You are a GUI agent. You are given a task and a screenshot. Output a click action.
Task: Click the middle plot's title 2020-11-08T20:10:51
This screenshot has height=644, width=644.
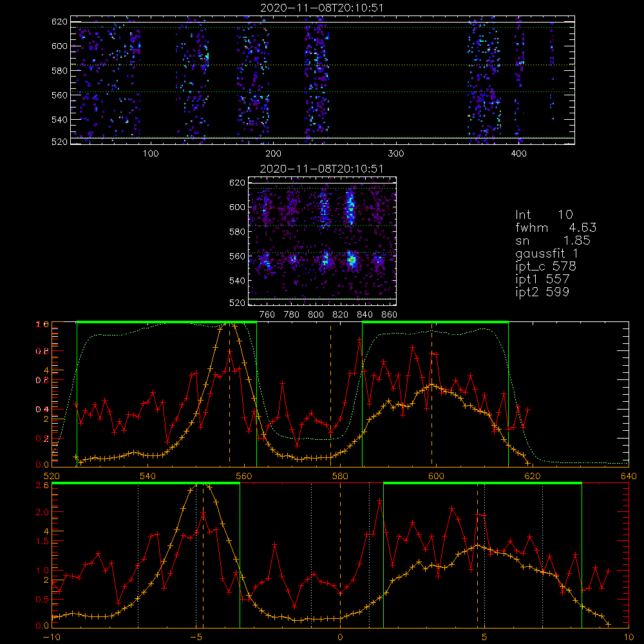pos(322,169)
